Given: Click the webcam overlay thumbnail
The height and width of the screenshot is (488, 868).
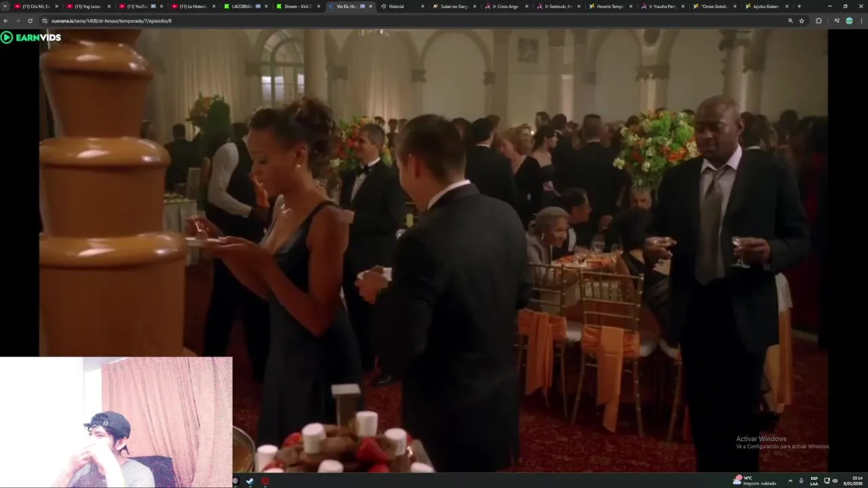Looking at the screenshot, I should click(x=116, y=422).
